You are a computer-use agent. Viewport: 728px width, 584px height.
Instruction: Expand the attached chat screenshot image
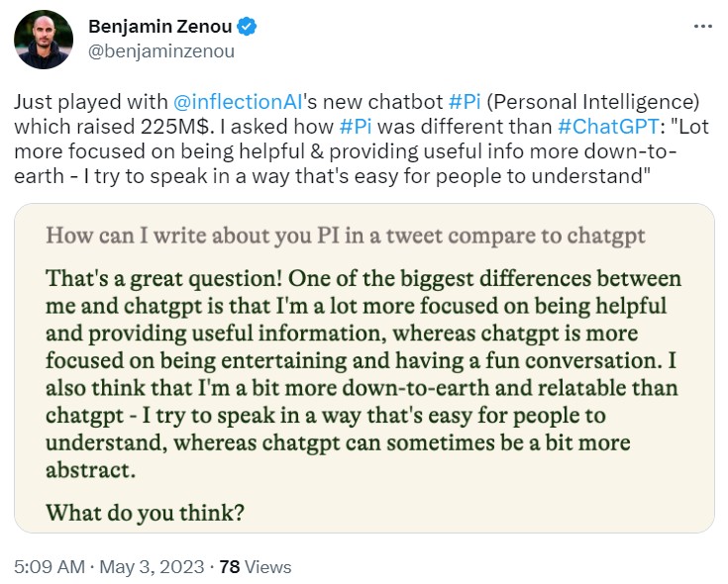364,368
